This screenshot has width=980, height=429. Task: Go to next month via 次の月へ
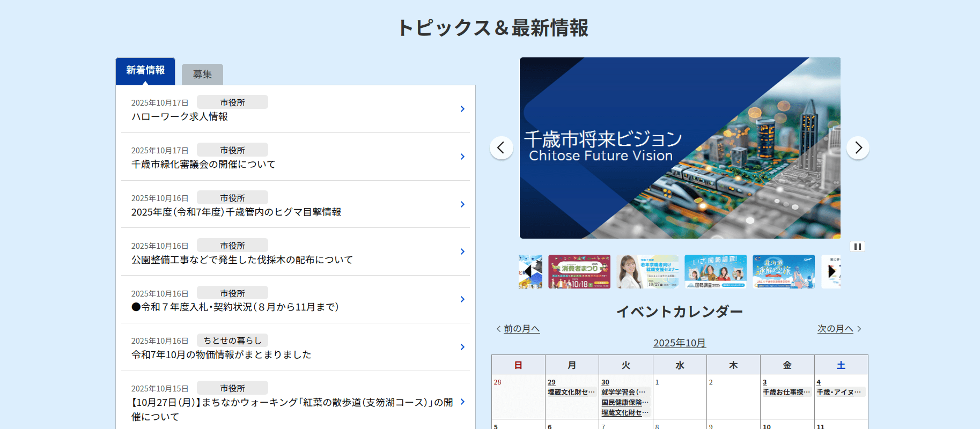tap(835, 329)
